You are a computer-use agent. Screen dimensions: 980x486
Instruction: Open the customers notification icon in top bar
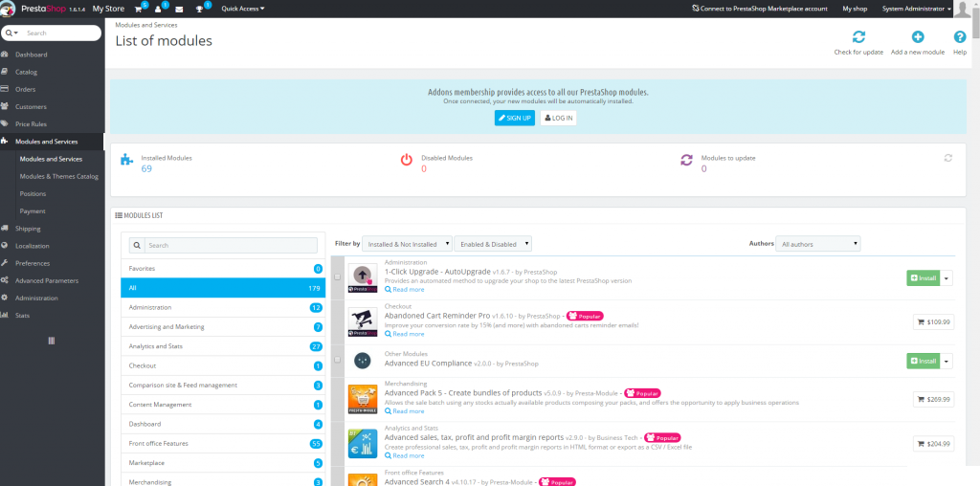158,9
